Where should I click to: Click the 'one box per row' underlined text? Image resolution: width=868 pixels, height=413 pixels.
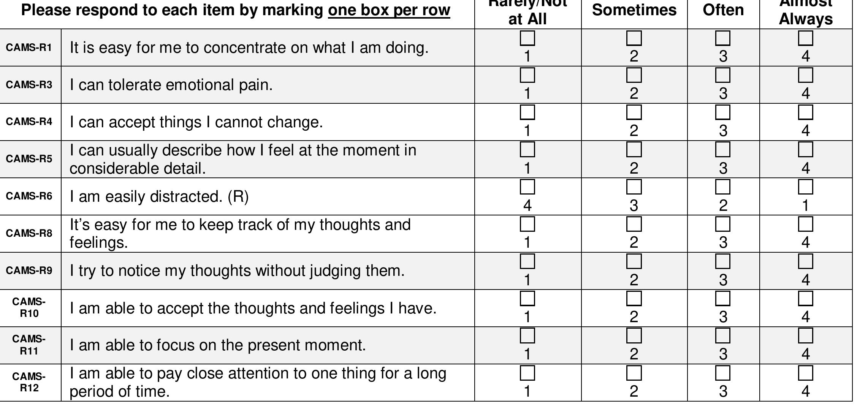click(389, 10)
